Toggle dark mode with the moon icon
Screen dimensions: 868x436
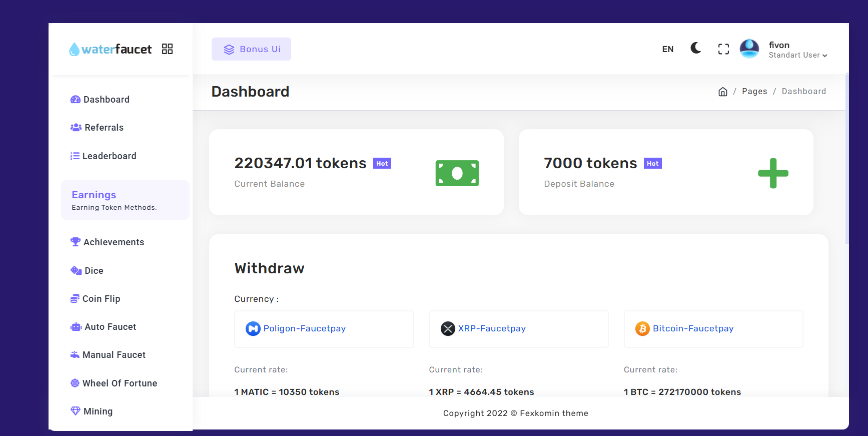click(x=696, y=48)
